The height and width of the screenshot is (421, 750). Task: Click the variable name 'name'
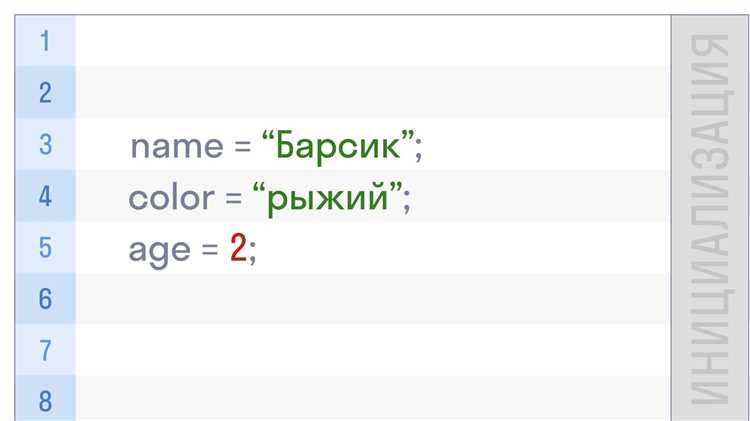pos(177,146)
